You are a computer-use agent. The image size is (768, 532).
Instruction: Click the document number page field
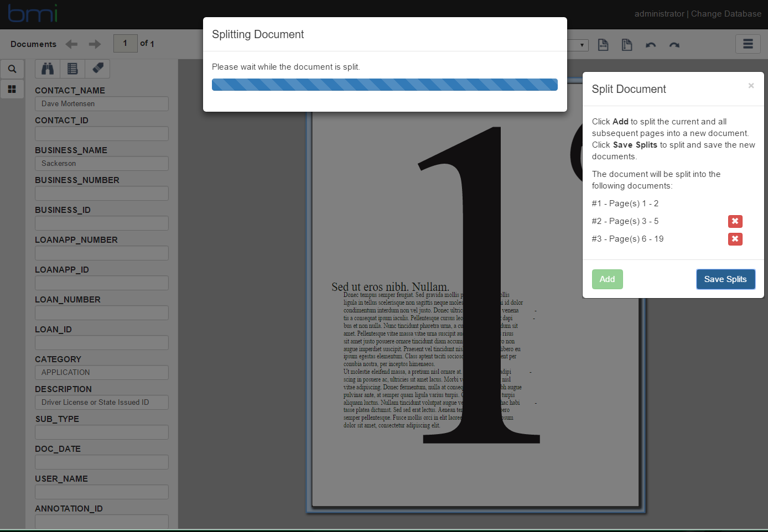pyautogui.click(x=126, y=43)
